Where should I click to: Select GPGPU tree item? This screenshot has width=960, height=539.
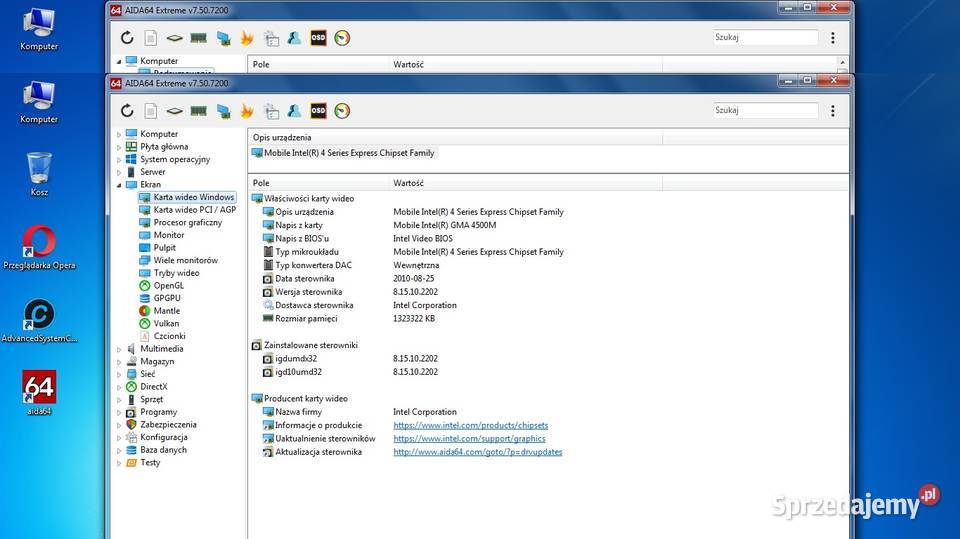(x=167, y=298)
